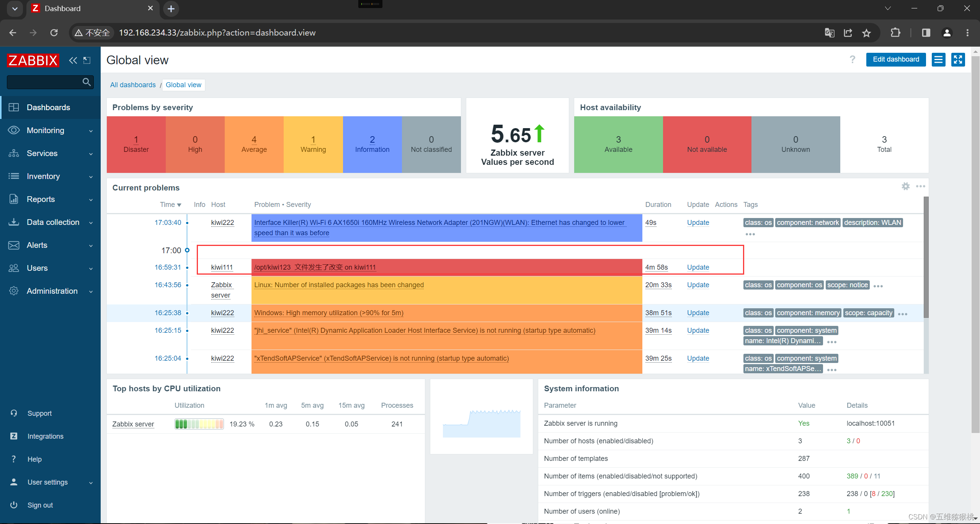Toggle the Reports chevron arrow

pos(91,200)
